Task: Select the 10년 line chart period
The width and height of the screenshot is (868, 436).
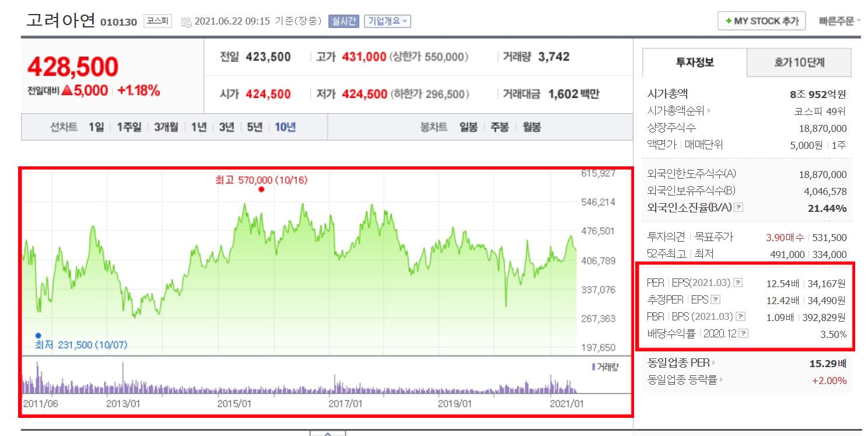Action: [285, 127]
